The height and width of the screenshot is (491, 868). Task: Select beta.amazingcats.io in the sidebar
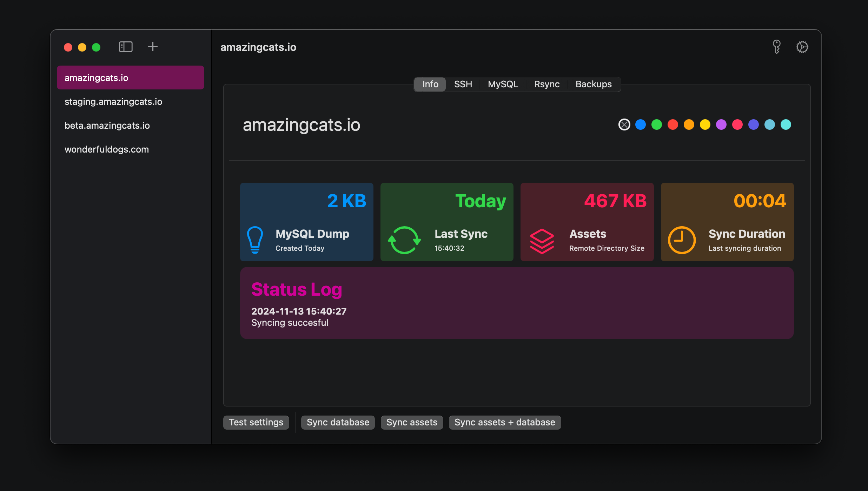[x=130, y=126]
